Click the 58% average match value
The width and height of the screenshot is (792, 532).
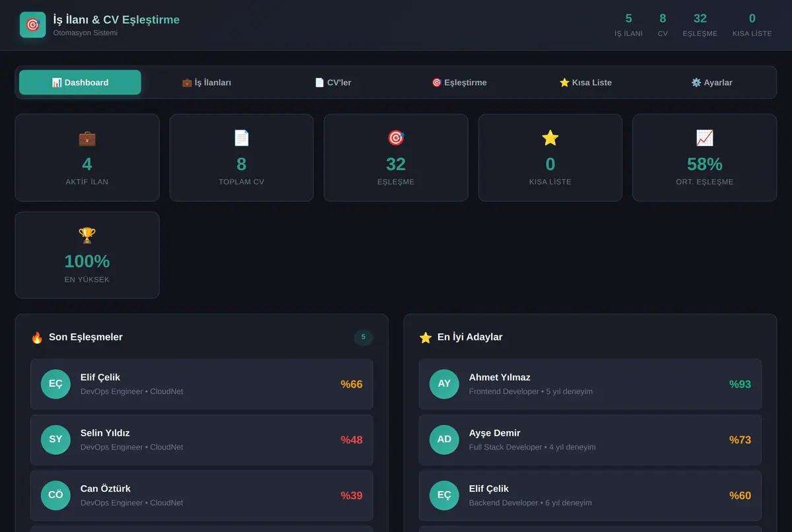pos(705,164)
